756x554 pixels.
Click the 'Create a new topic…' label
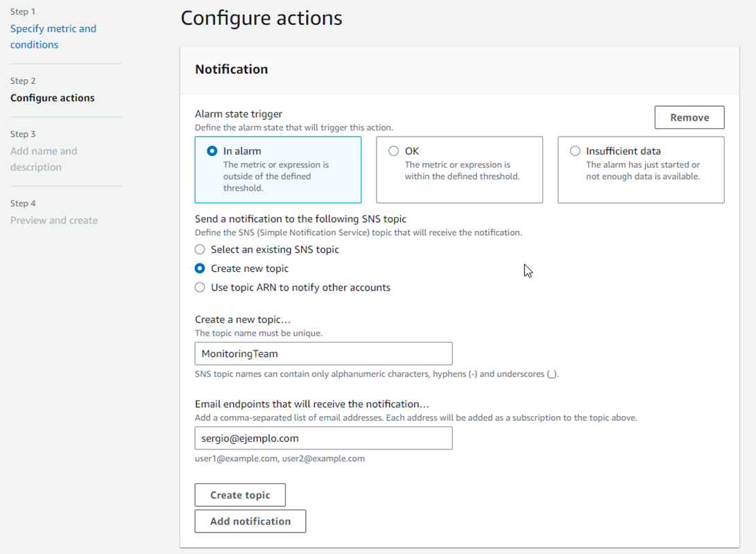click(243, 319)
